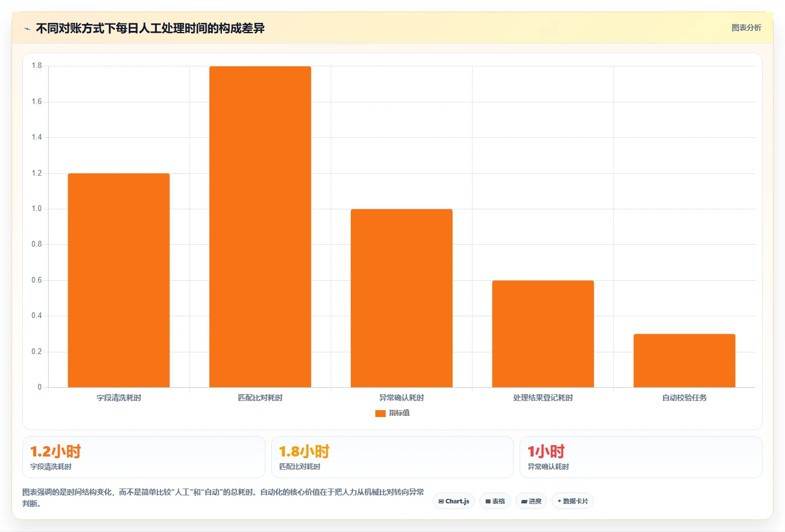Open the 1小时 data card

tap(641, 457)
